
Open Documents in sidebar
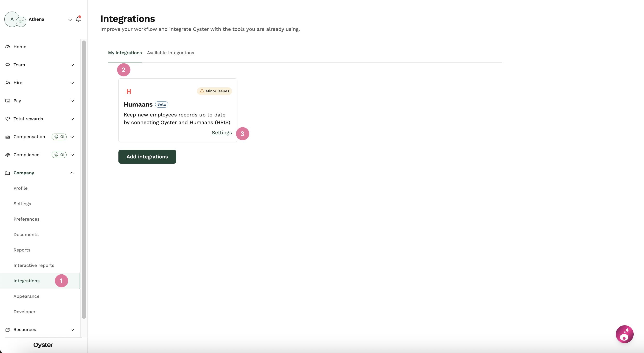[x=26, y=235]
